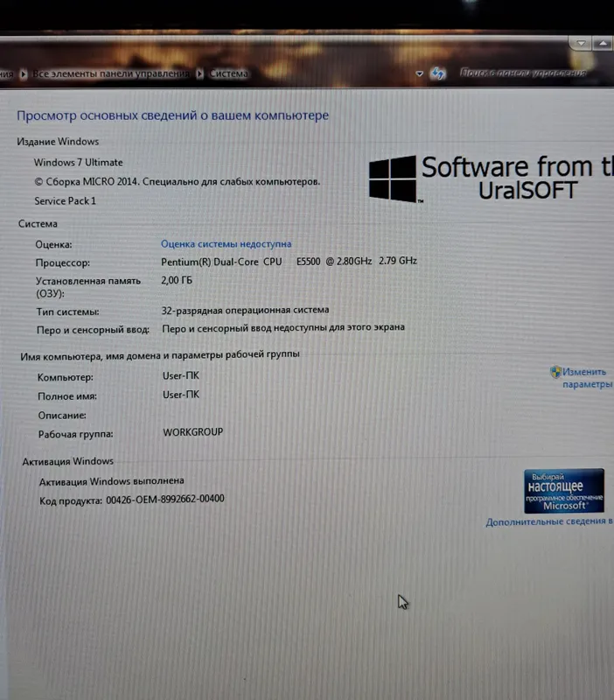Viewport: 614px width, 700px height.
Task: Click the down-arrow window control button
Action: [x=581, y=43]
